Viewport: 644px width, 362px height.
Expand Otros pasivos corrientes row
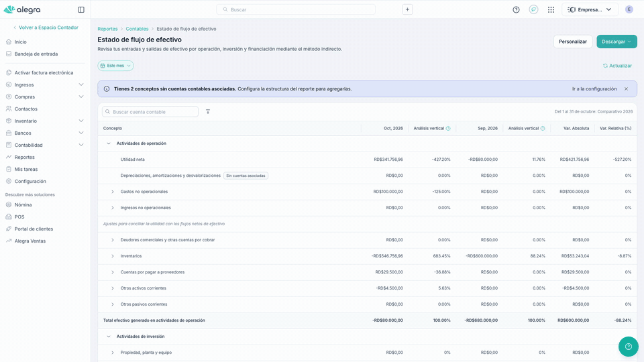pyautogui.click(x=113, y=304)
